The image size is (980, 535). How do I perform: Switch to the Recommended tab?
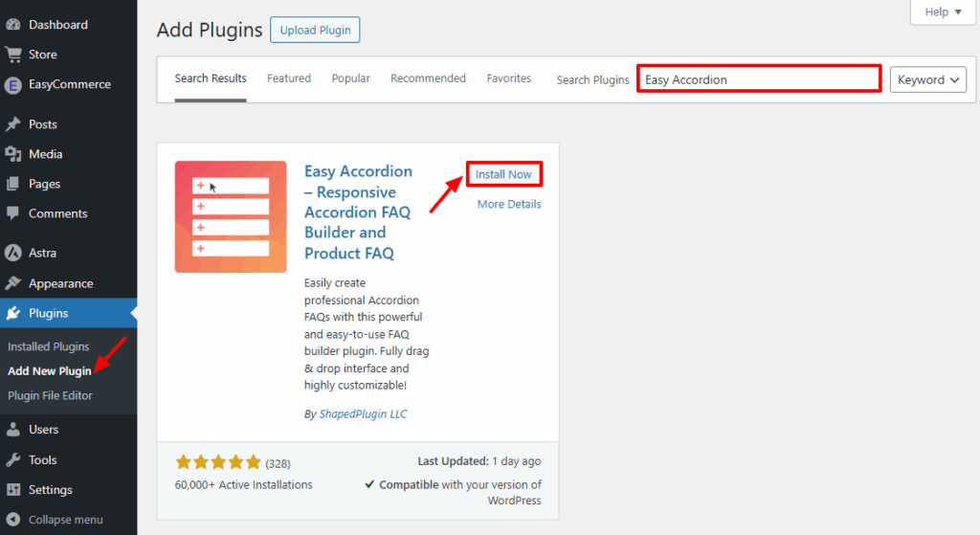(428, 78)
